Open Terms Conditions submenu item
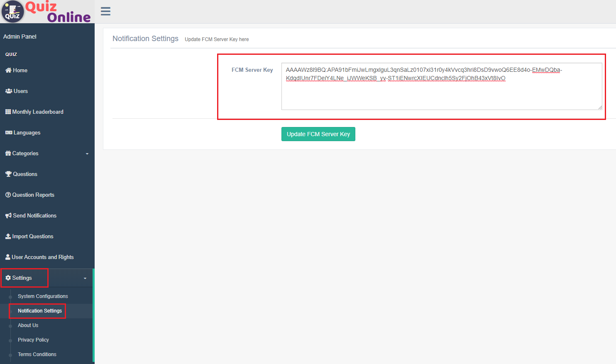The width and height of the screenshot is (616, 364). tap(37, 354)
